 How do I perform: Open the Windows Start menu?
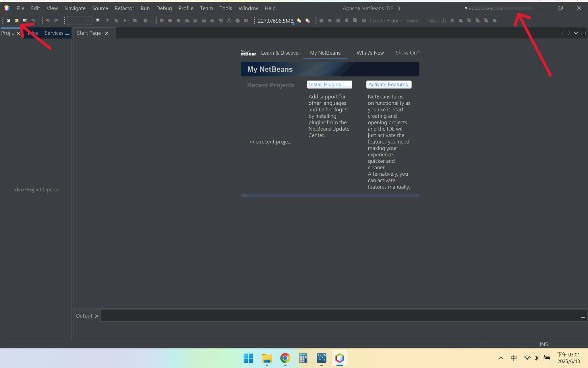pyautogui.click(x=248, y=358)
